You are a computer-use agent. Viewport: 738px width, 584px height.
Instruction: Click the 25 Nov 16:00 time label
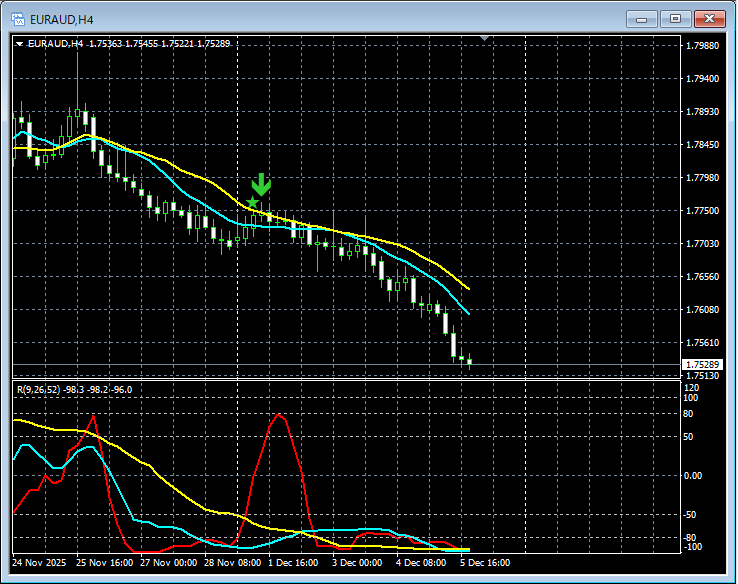coord(105,563)
